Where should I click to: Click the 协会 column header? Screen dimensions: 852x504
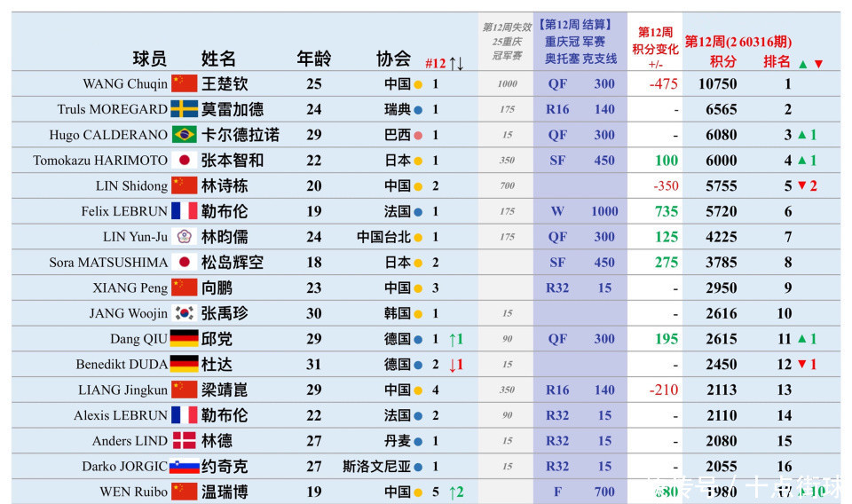393,59
